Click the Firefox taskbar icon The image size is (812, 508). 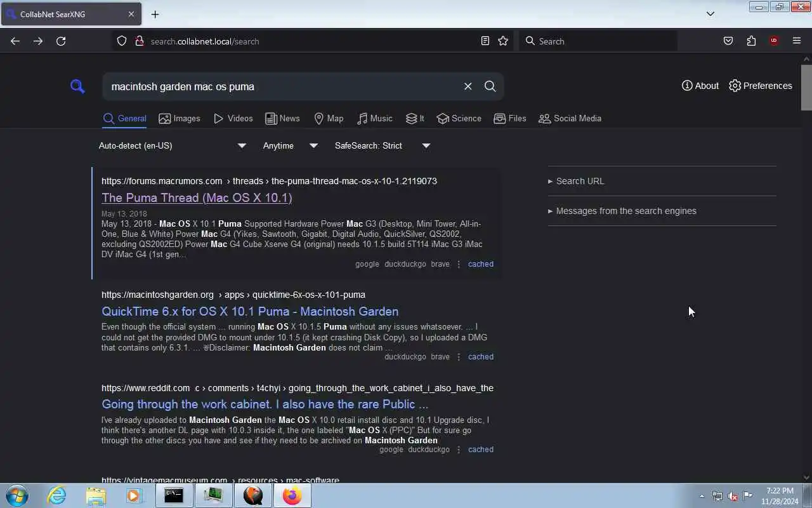(x=292, y=495)
